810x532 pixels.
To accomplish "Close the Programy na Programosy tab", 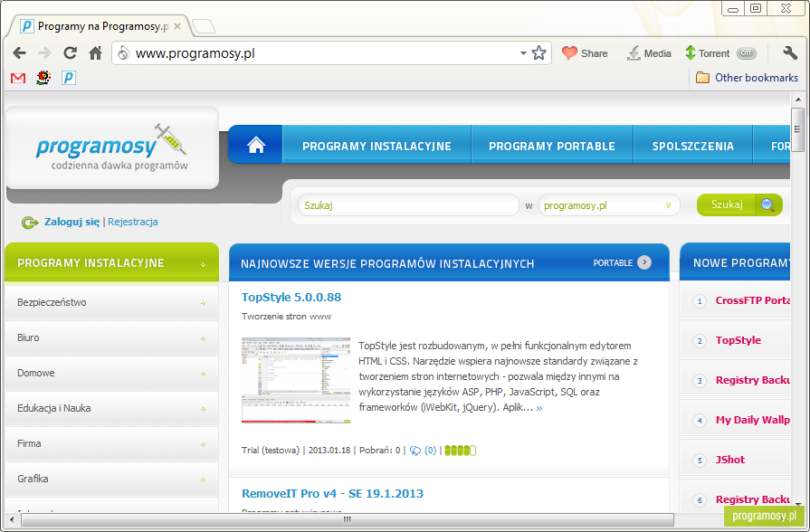I will click(177, 26).
